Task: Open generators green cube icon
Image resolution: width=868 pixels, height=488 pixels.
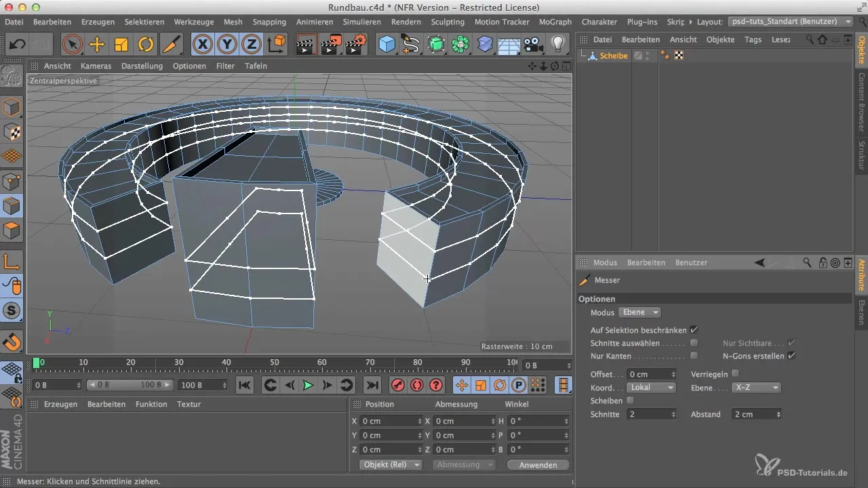Action: [x=436, y=45]
